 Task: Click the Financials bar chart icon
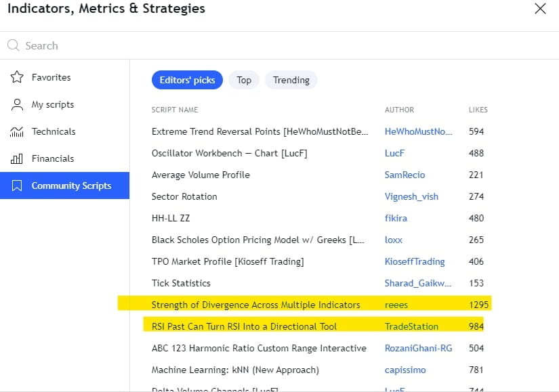[18, 158]
